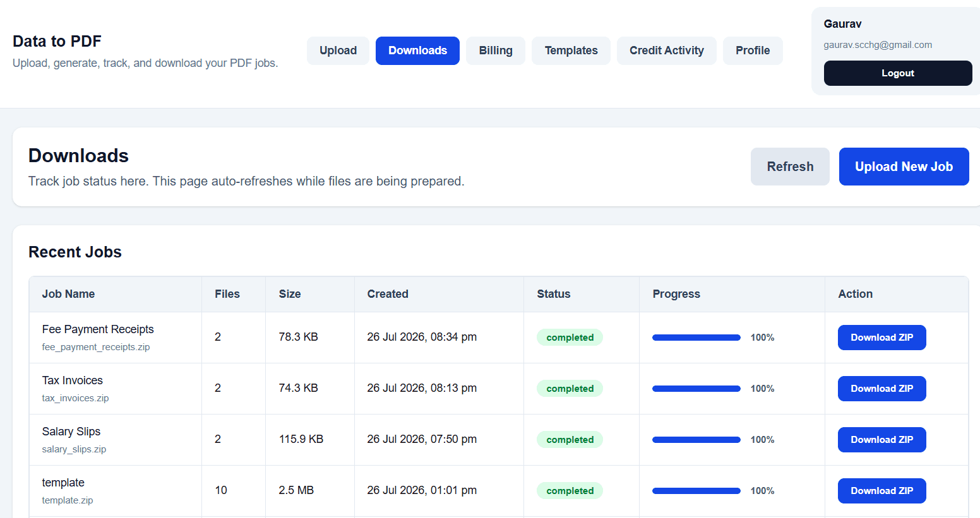Click the 74.3 KB size cell
980x518 pixels.
(x=298, y=388)
